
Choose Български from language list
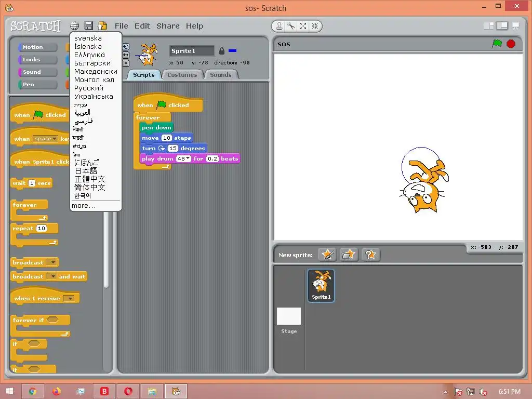click(92, 63)
